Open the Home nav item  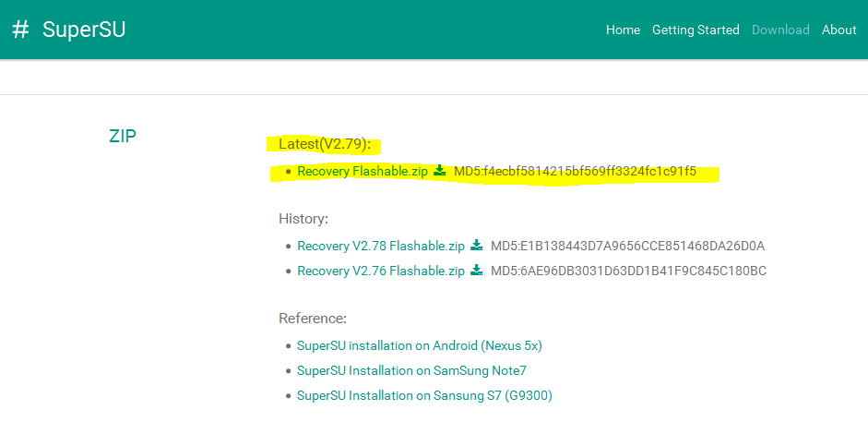[x=623, y=30]
